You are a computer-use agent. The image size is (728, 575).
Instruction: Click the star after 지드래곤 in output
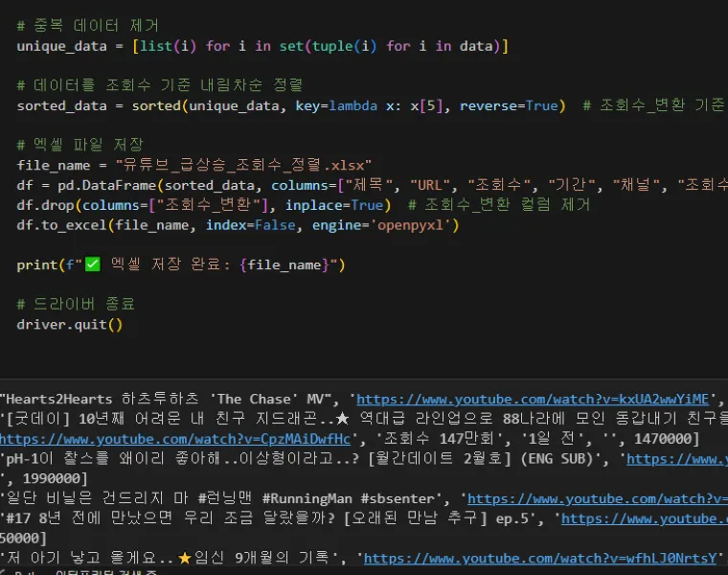click(x=344, y=419)
